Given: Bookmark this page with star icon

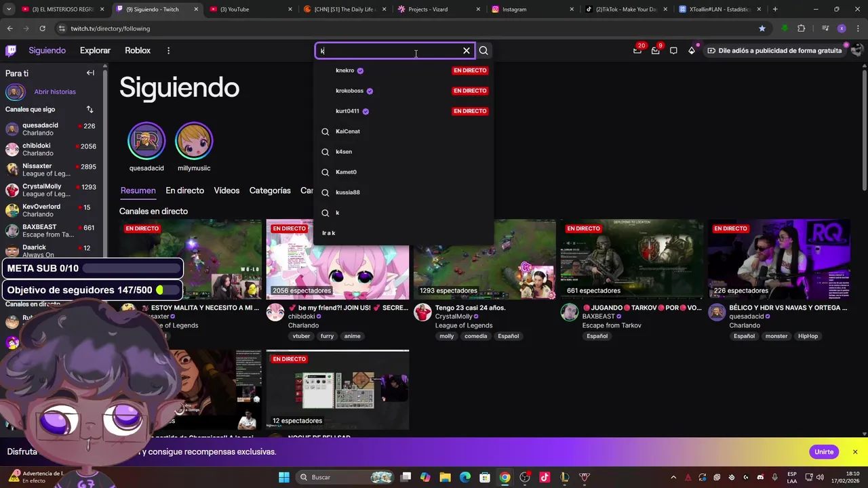Looking at the screenshot, I should pyautogui.click(x=762, y=28).
